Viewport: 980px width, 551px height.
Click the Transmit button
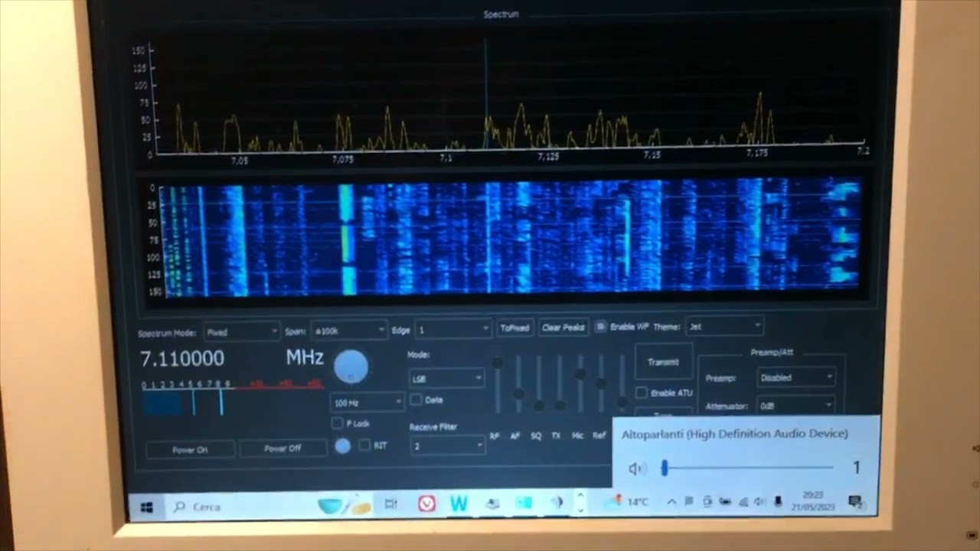(663, 362)
